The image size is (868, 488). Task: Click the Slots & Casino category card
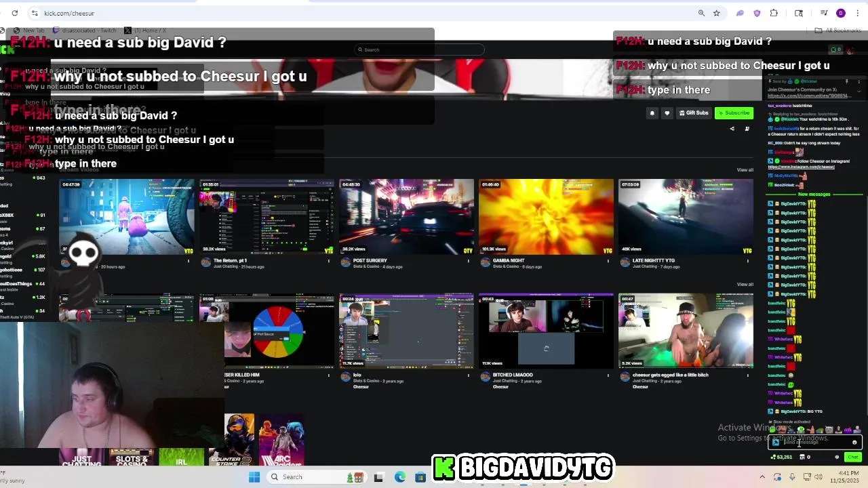132,457
